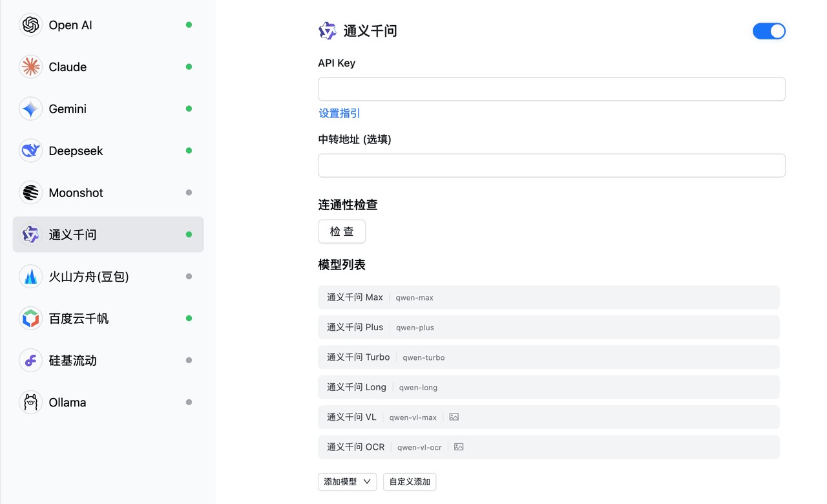Click the gray status dot beside Ollama
This screenshot has height=504, width=827.
189,402
